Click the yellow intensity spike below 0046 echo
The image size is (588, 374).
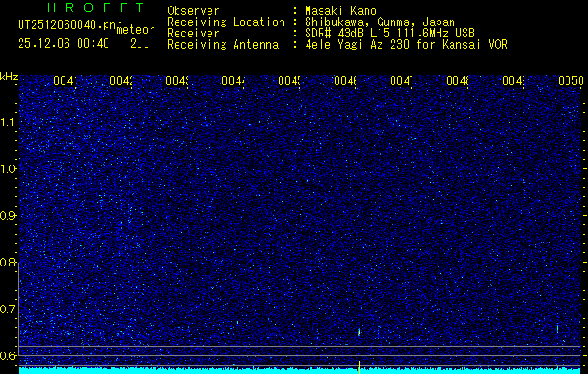359,367
